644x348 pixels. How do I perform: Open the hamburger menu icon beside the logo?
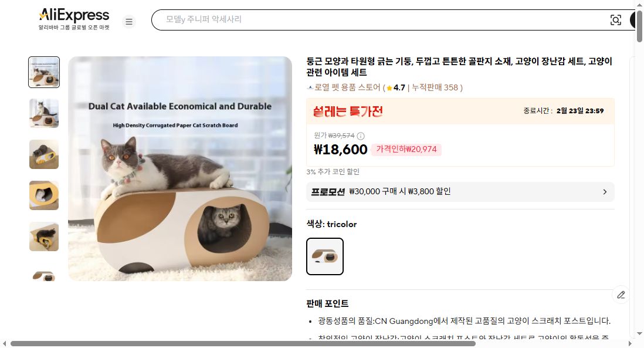(129, 21)
